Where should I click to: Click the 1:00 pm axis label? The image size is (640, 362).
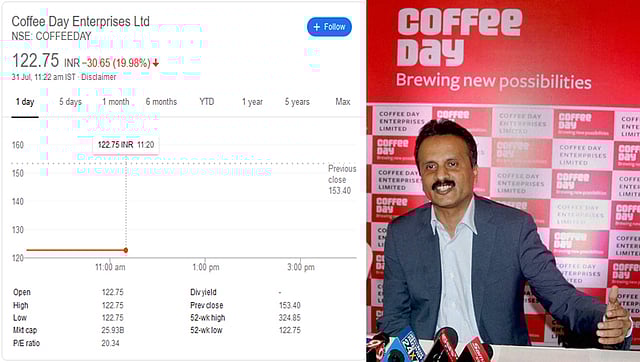tap(206, 267)
